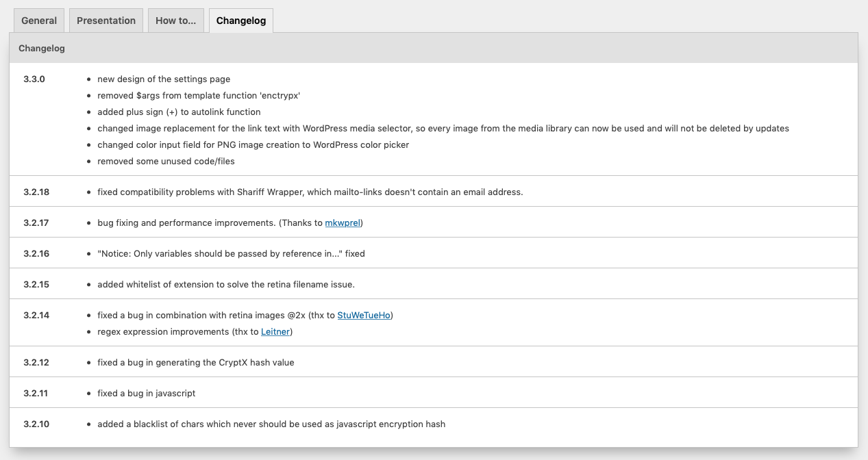Select version label 3.2.14
The height and width of the screenshot is (460, 868).
pos(36,315)
